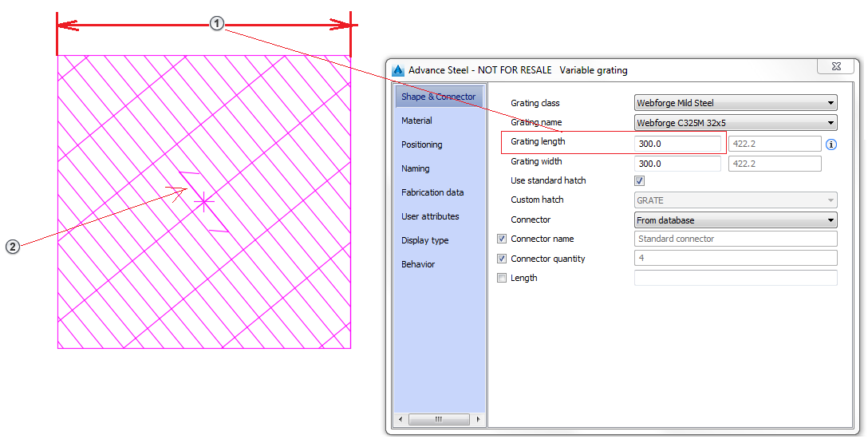Click the Use standard hatch label
This screenshot has height=443, width=868.
548,180
